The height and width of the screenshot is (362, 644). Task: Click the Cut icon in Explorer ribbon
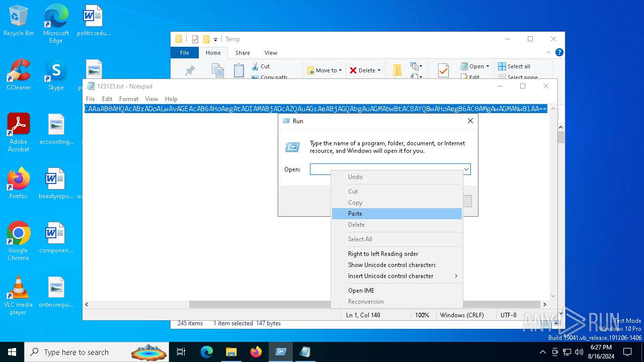[261, 66]
